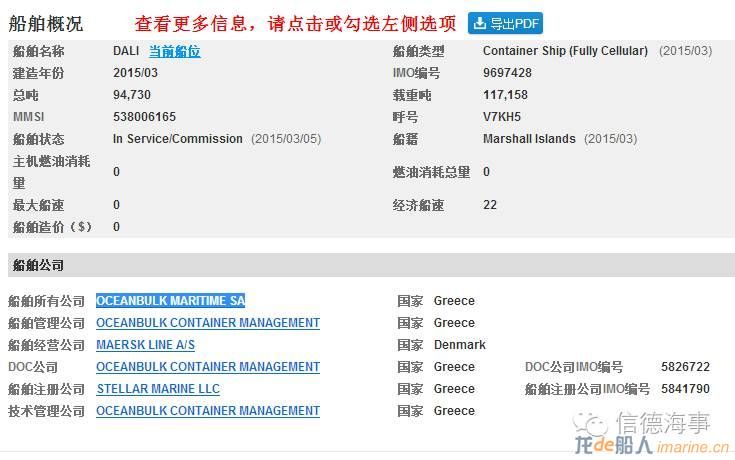Click the 船舶概况 page heading

point(46,23)
